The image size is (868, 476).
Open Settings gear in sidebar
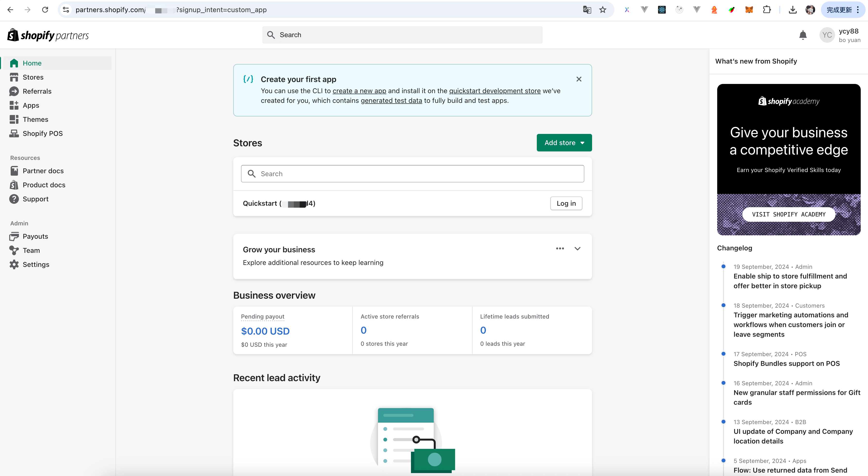pos(36,265)
